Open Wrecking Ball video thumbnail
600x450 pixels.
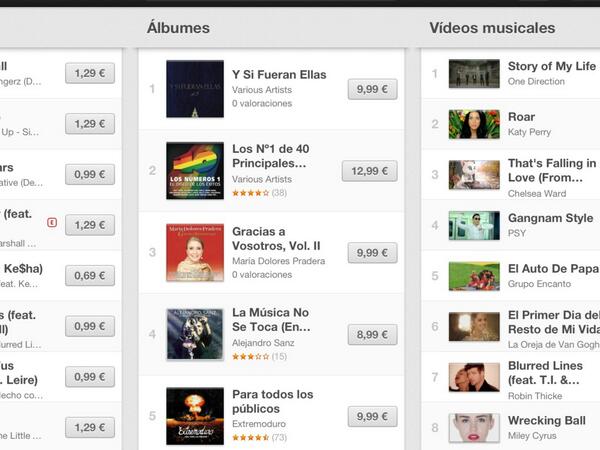click(x=474, y=428)
